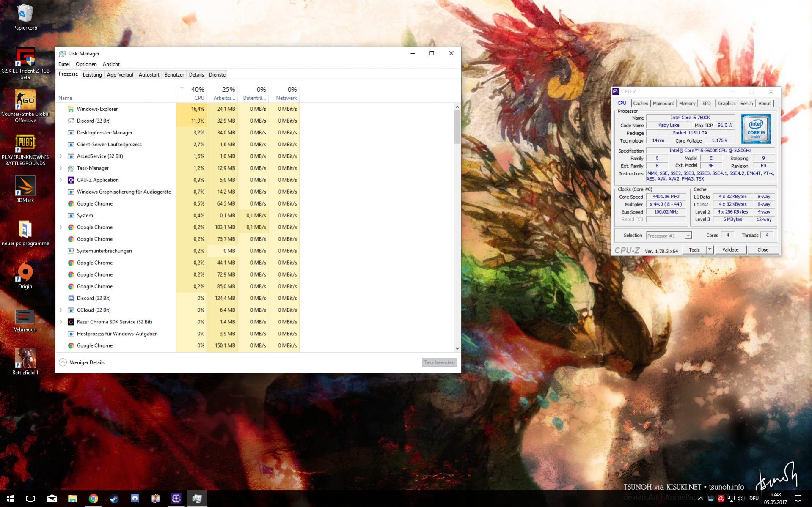Open the SPD tab in CPU-Z
Viewport: 812px width, 507px height.
[707, 104]
